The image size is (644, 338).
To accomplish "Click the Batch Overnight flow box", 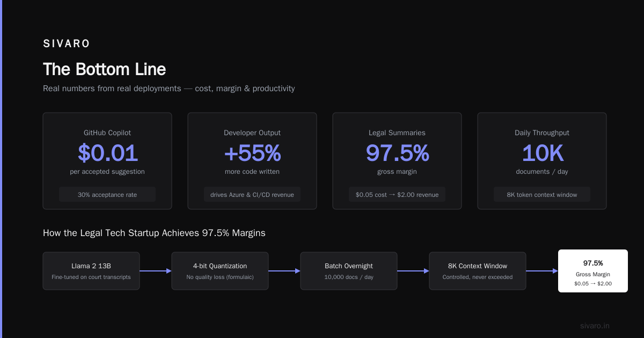I will 349,271.
